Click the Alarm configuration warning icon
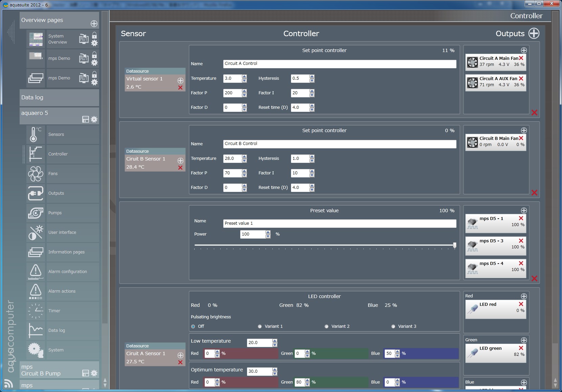This screenshot has width=562, height=392. point(36,272)
